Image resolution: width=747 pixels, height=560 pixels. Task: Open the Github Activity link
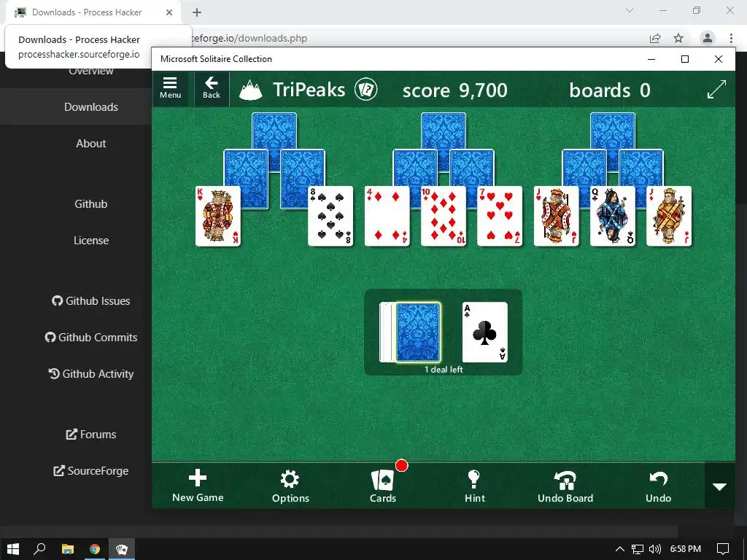point(91,374)
